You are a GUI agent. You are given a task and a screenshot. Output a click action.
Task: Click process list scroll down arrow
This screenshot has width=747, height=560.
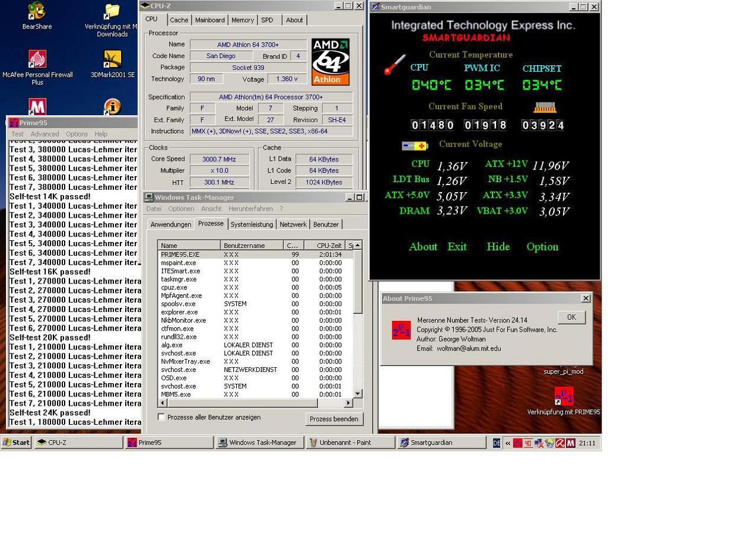(x=358, y=393)
